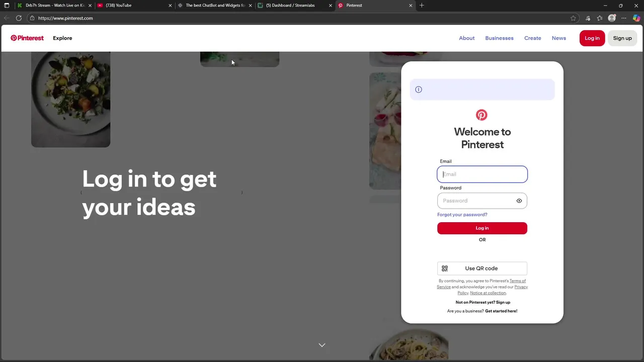Click the address bar URL
Viewport: 644px width, 362px height.
[65, 18]
